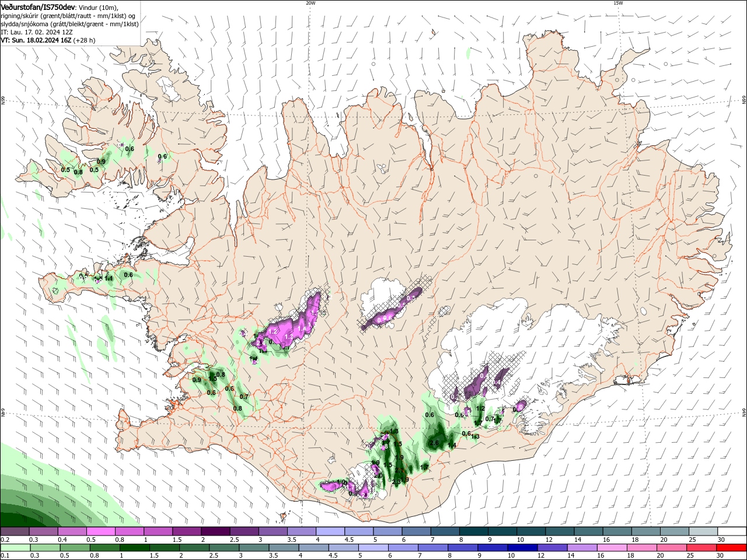The width and height of the screenshot is (747, 560).
Task: Select the rain legend swatch labeled 7
Action: (432, 548)
